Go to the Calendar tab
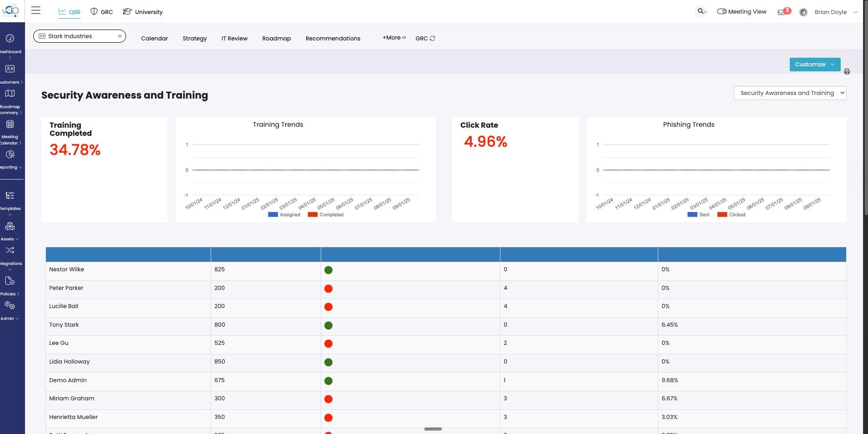Viewport: 868px width, 434px height. [x=154, y=39]
